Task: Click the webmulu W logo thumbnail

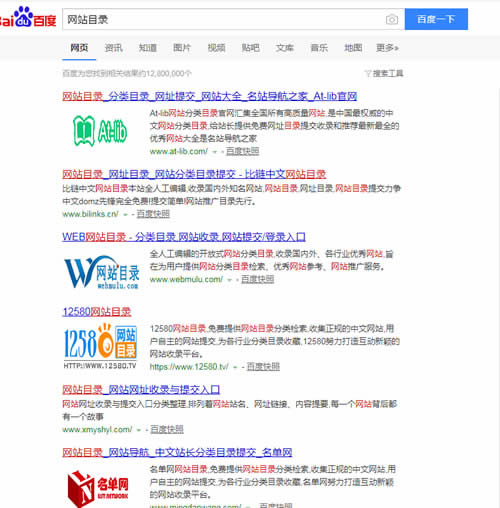Action: tap(101, 272)
